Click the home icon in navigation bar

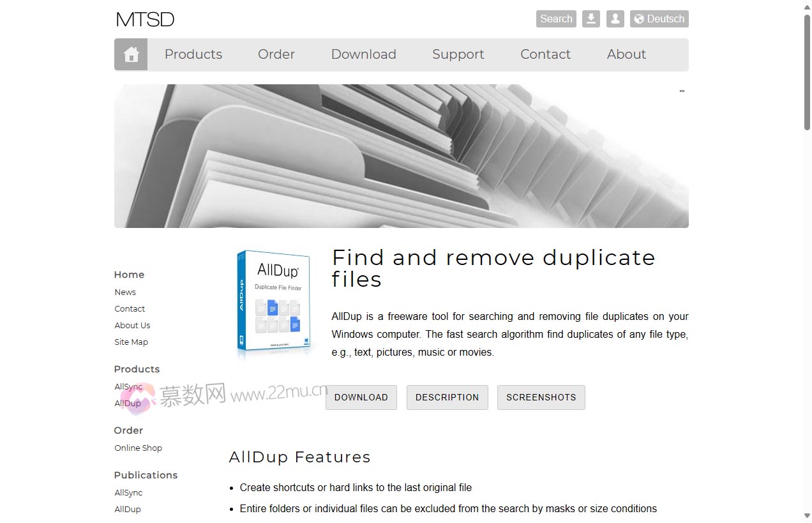(131, 54)
